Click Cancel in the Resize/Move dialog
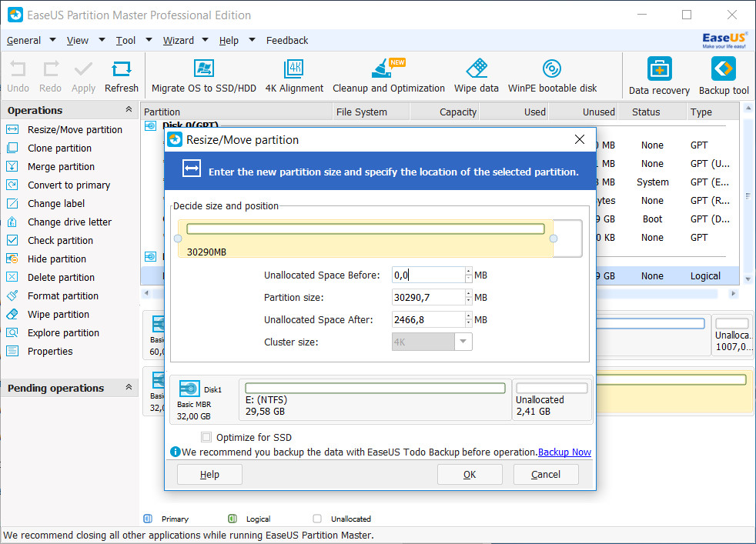Viewport: 756px width, 544px height. pos(546,475)
